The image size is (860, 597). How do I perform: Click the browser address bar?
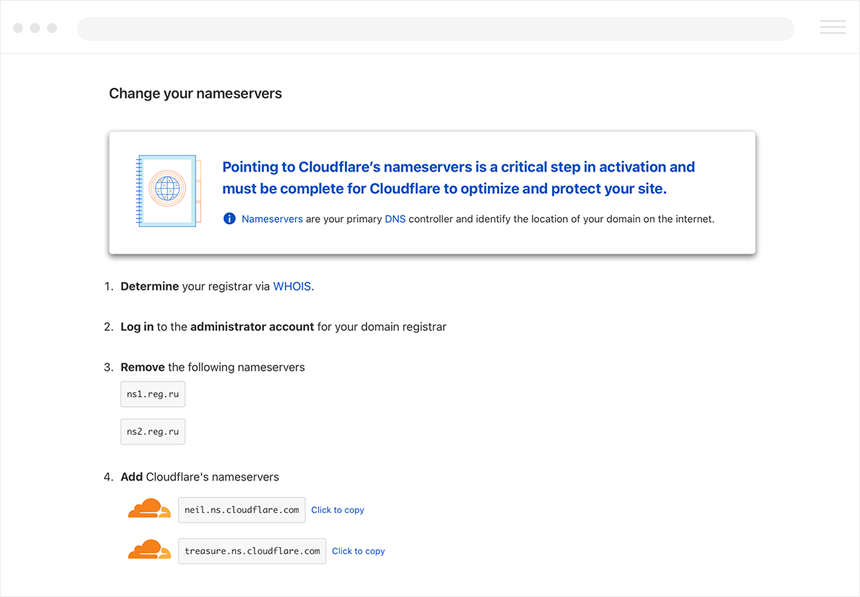point(435,29)
